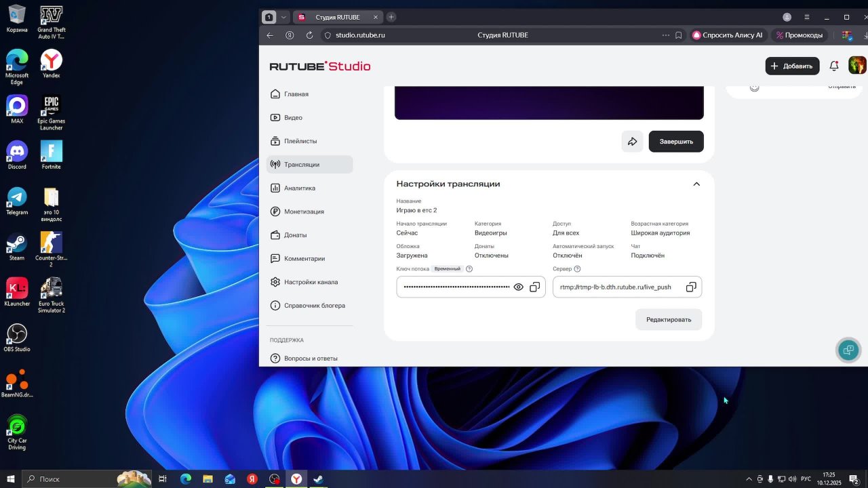Open Видео section in the sidebar
Screen dimensions: 868x488
(x=310, y=118)
